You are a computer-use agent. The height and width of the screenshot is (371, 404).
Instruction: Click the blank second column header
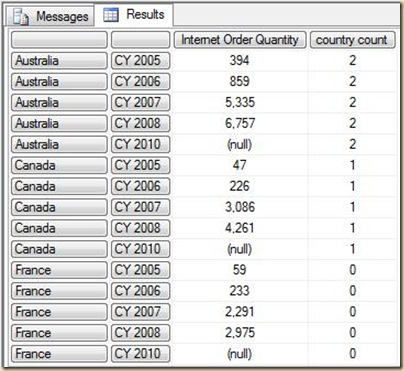(141, 40)
